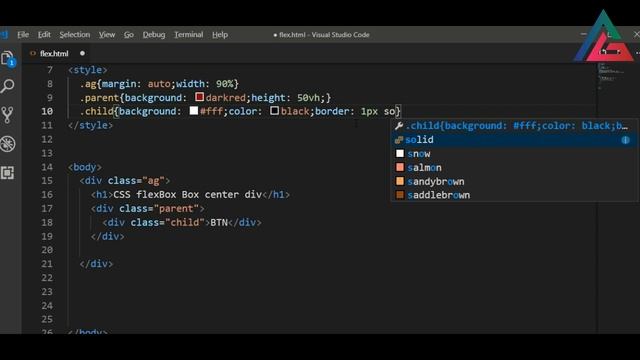Open the Selection menu

point(75,35)
